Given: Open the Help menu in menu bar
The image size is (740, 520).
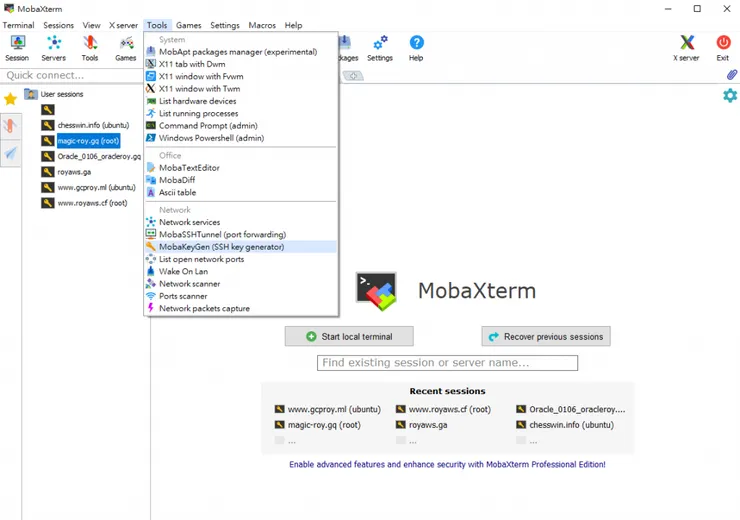Looking at the screenshot, I should tap(293, 25).
